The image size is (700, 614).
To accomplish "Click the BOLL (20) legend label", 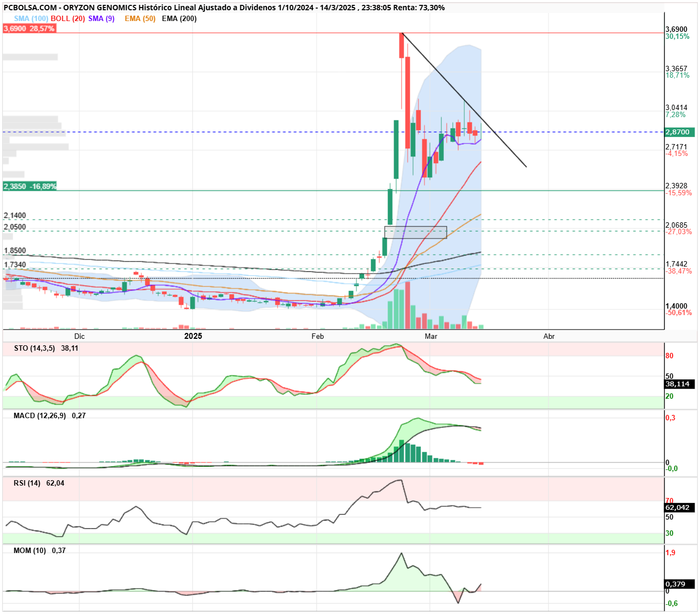I will [x=68, y=18].
